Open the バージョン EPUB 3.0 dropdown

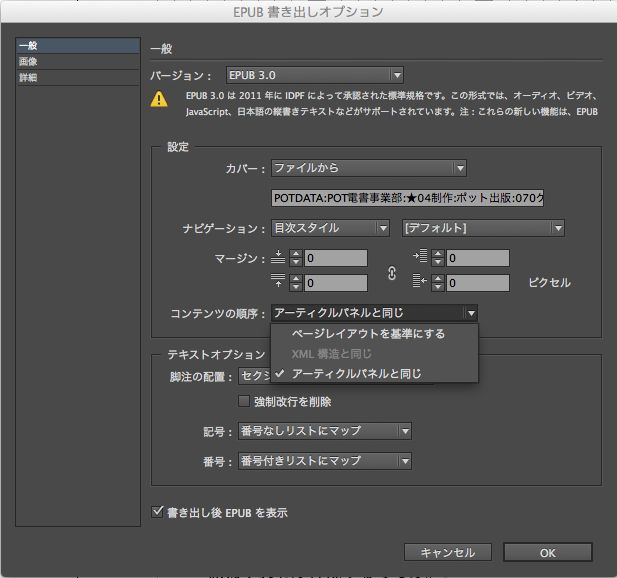click(x=314, y=75)
